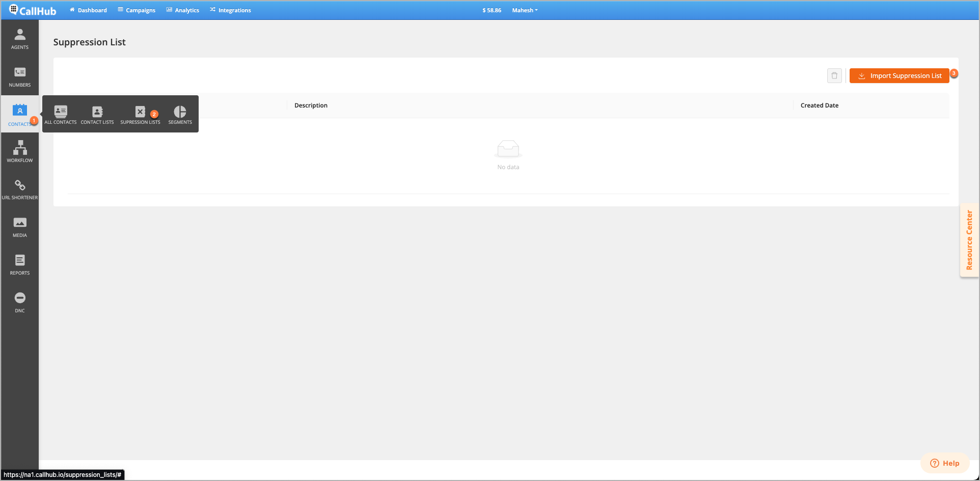Switch to the Analytics section

[x=182, y=10]
